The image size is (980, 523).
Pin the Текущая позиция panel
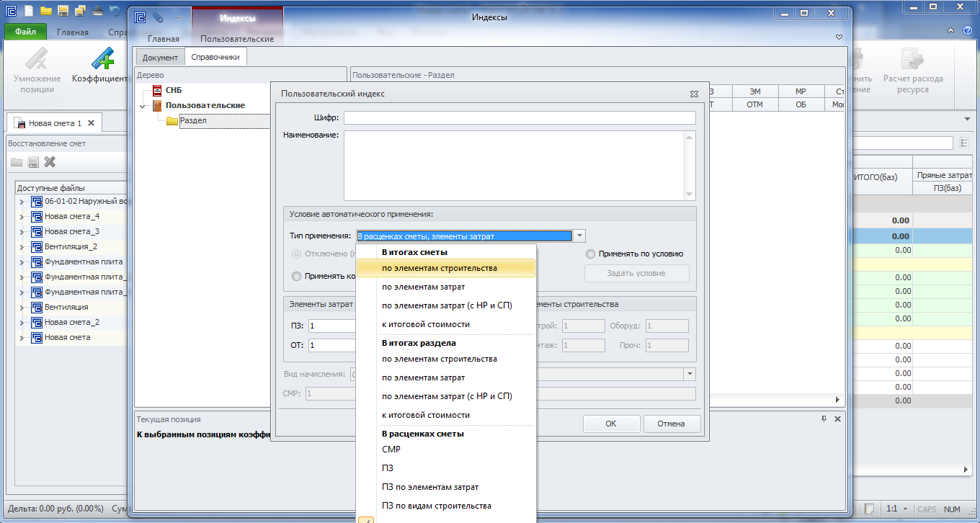(x=824, y=419)
